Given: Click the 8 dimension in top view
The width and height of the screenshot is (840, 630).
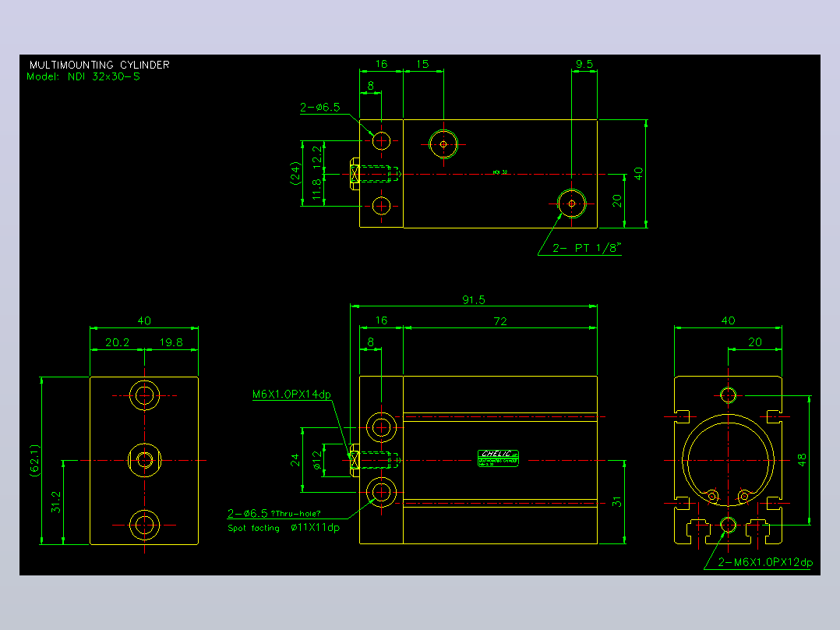Looking at the screenshot, I should [x=371, y=86].
